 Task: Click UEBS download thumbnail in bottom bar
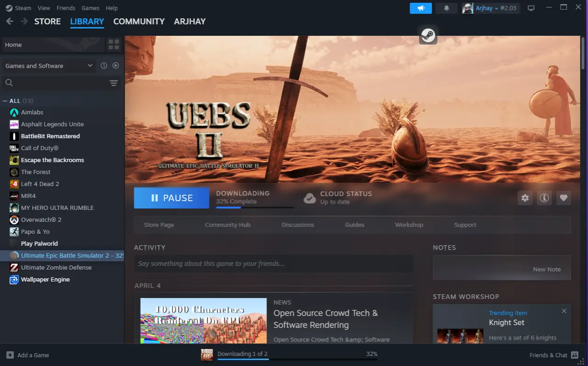click(207, 355)
